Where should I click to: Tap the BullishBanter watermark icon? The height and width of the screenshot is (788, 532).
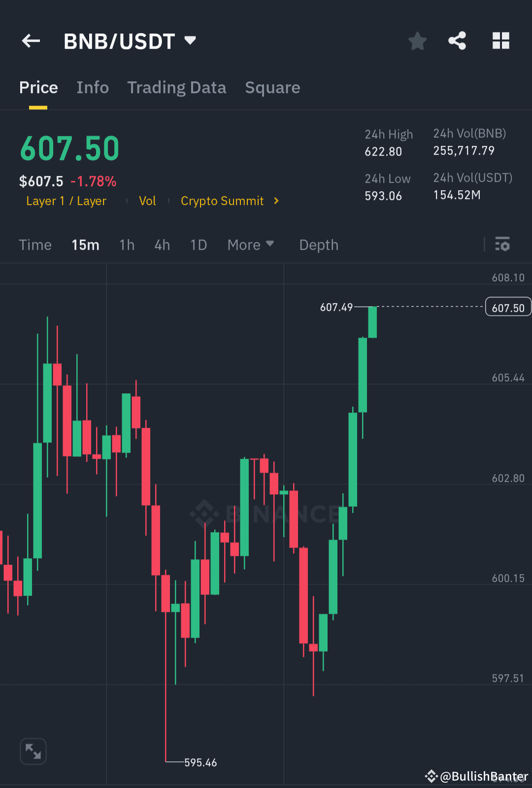431,776
